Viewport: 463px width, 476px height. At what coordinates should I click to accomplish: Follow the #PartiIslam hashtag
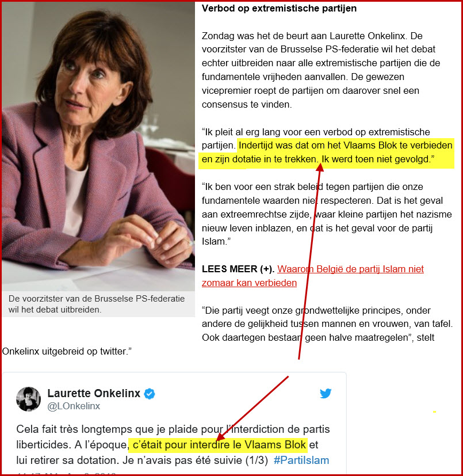pos(301,460)
